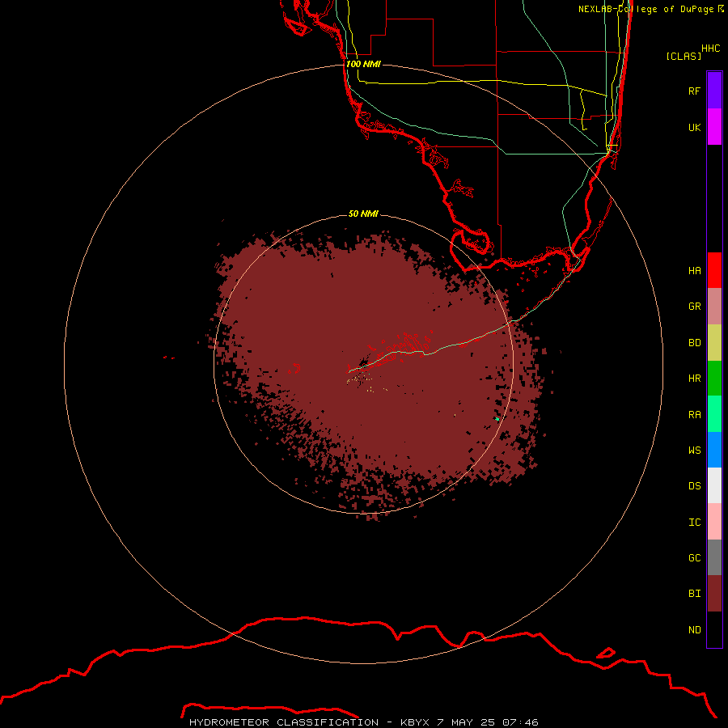
Task: Select the RA legend label
Action: [x=694, y=415]
